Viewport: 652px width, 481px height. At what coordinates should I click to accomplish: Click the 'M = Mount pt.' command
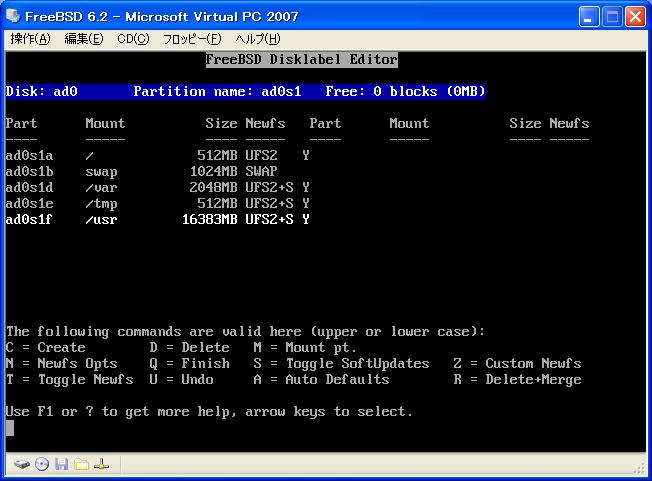pyautogui.click(x=305, y=348)
